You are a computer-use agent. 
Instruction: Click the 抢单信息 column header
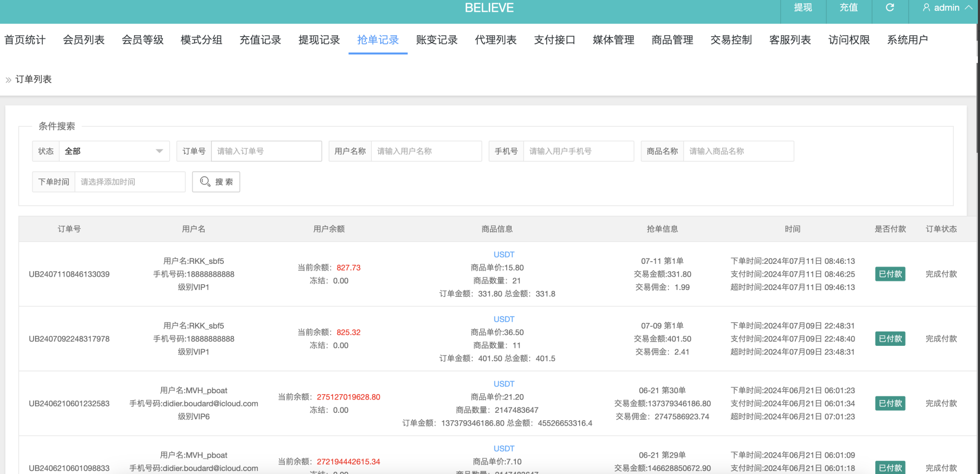(x=662, y=229)
